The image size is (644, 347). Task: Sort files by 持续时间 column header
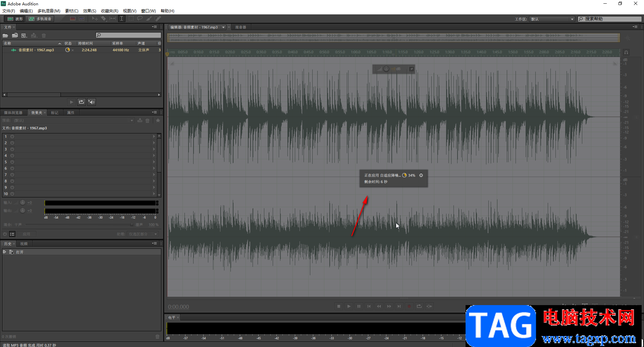click(93, 43)
